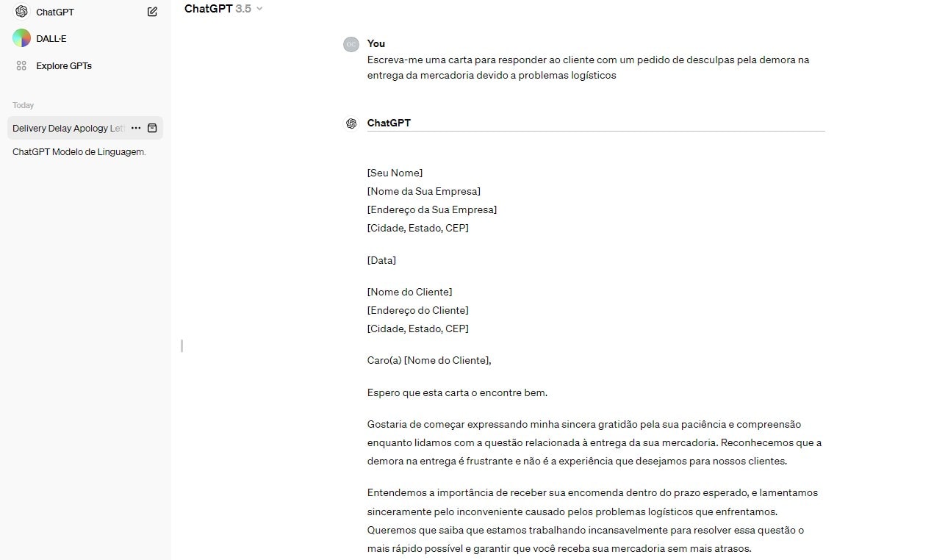Click the chevron arrow beside 3.5
Image resolution: width=945 pixels, height=560 pixels.
point(259,9)
